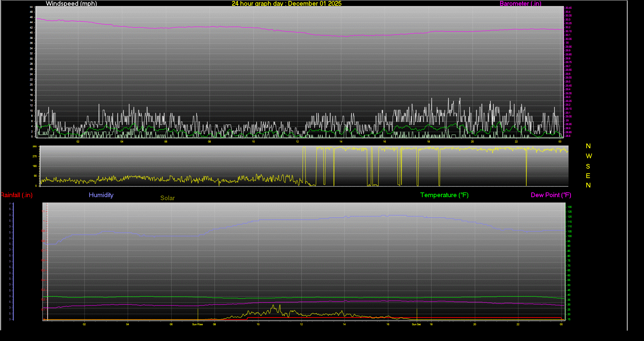Select the Temperature (°F) legend label
The height and width of the screenshot is (341, 644).
tap(444, 195)
